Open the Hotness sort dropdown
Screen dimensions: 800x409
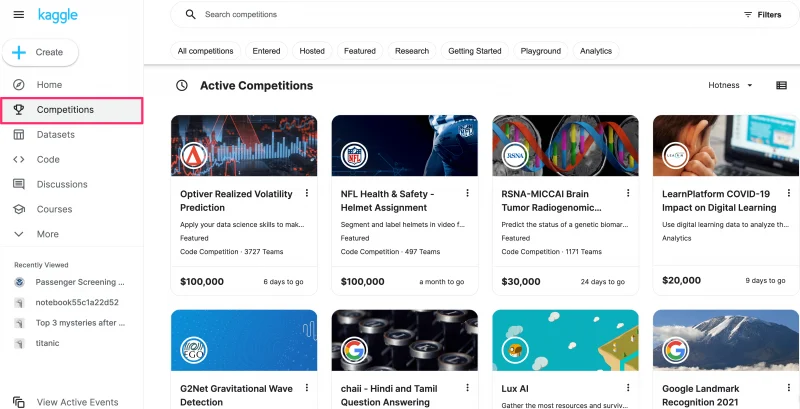pos(730,85)
